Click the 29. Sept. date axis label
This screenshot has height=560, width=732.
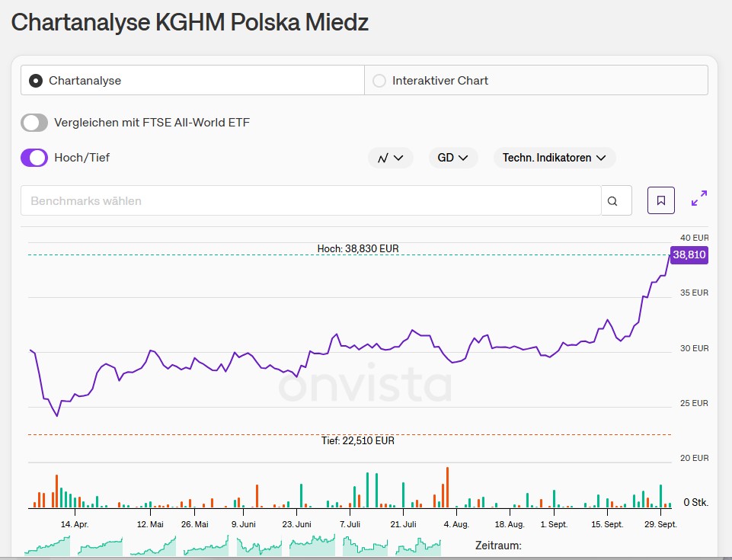coord(660,524)
